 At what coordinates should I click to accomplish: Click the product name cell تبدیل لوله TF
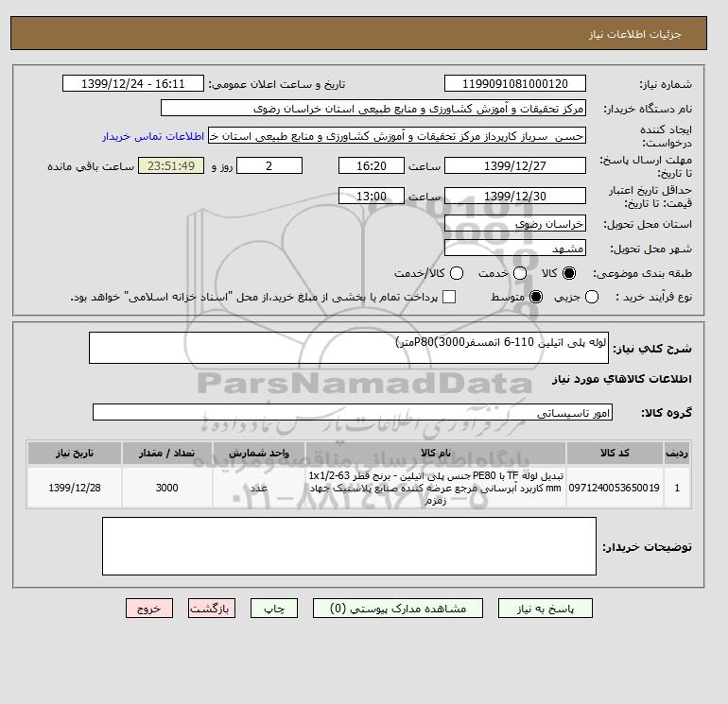436,488
